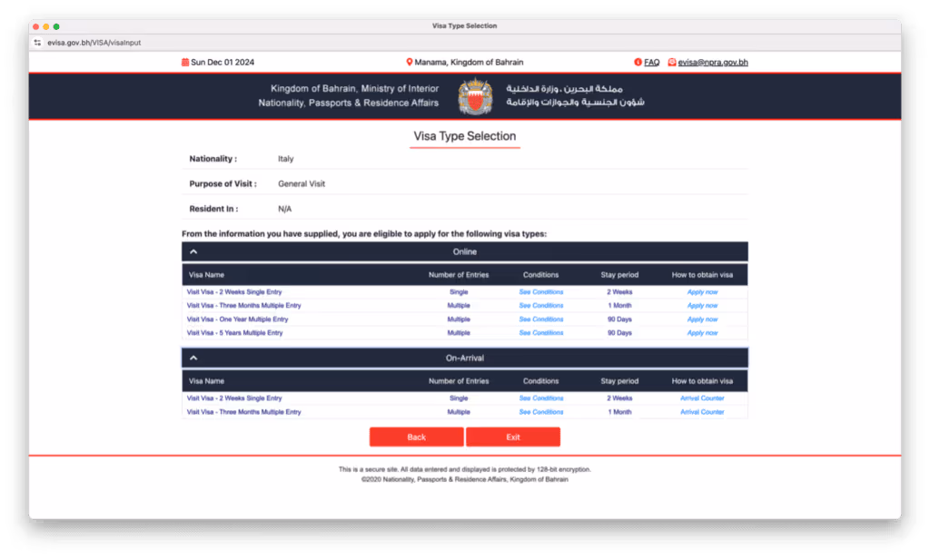Click the site settings icon in address bar
This screenshot has height=560, width=930.
pyautogui.click(x=37, y=43)
